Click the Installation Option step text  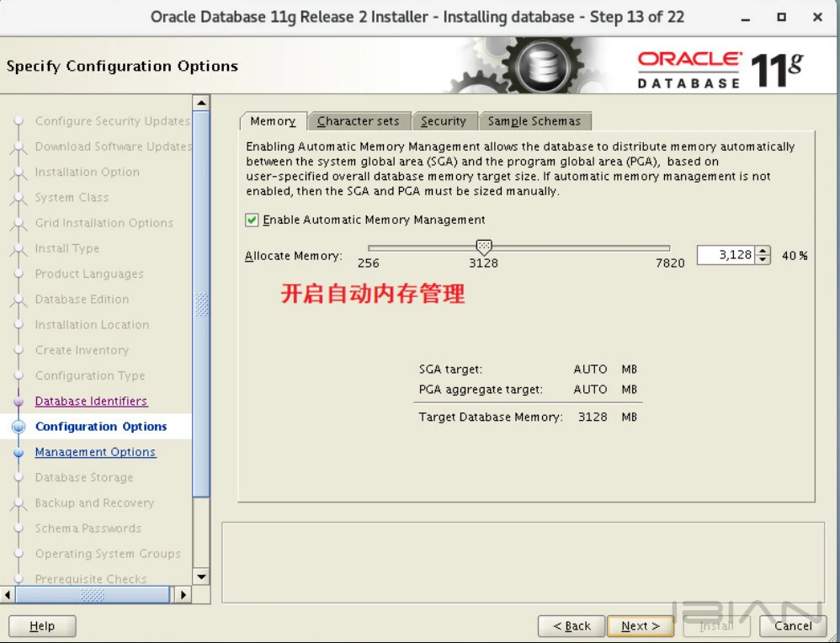88,172
